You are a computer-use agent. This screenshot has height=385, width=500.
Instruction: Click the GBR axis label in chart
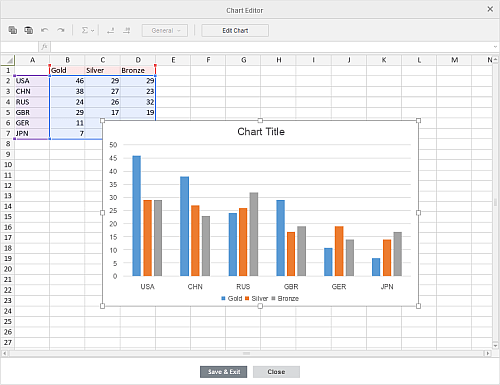[x=291, y=287]
